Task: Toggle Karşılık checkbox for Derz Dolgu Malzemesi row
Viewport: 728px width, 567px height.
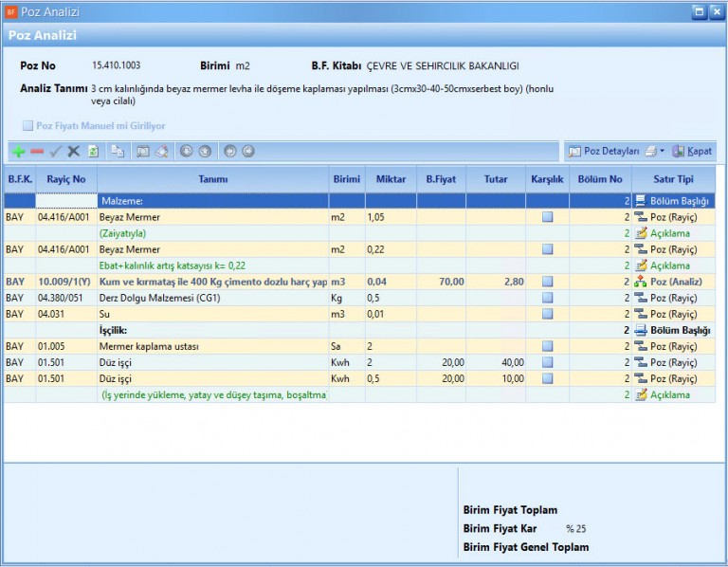Action: (x=547, y=298)
